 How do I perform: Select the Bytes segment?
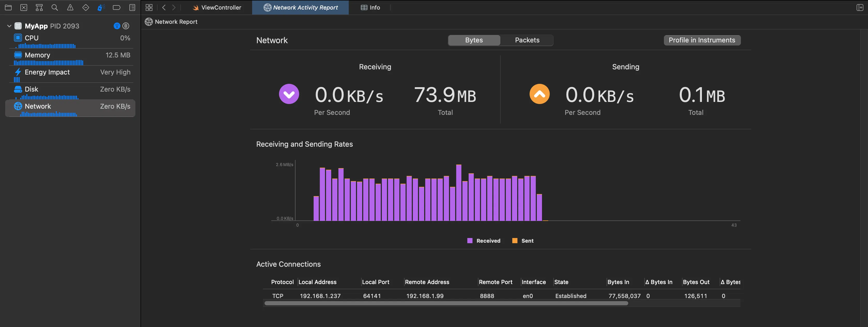click(x=474, y=40)
